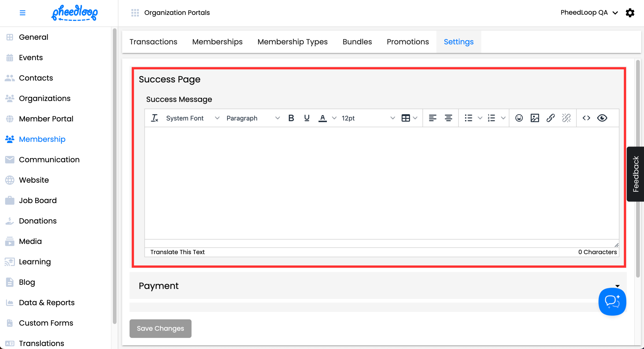Open the source code view icon

tap(586, 118)
